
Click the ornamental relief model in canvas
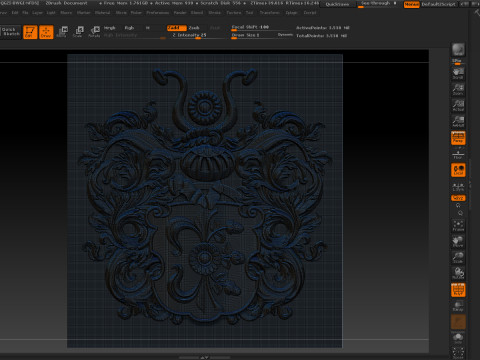point(205,197)
